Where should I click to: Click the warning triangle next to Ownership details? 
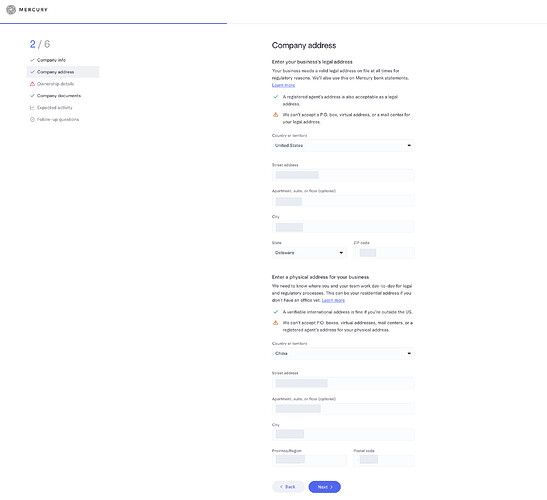click(x=32, y=84)
